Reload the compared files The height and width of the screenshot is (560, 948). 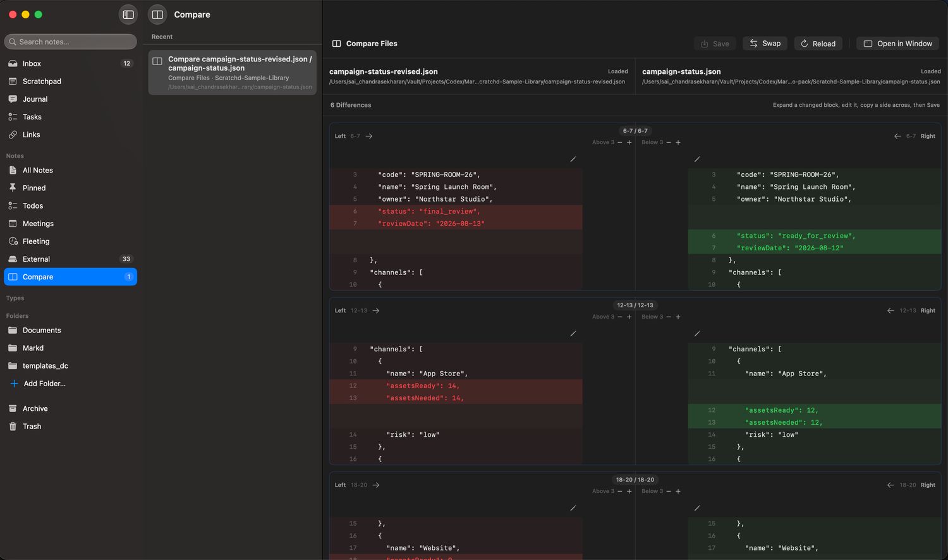coord(818,44)
